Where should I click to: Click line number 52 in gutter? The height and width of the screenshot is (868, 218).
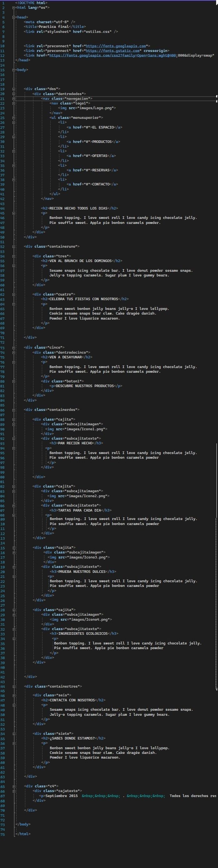point(3,246)
